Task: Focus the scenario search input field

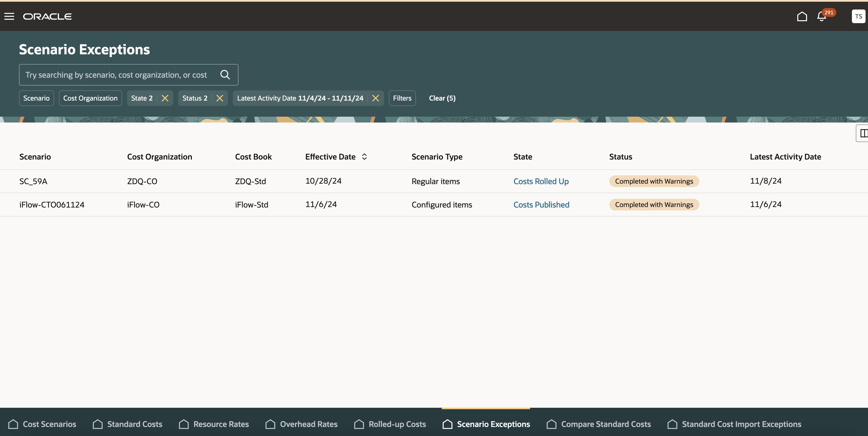Action: click(x=116, y=75)
